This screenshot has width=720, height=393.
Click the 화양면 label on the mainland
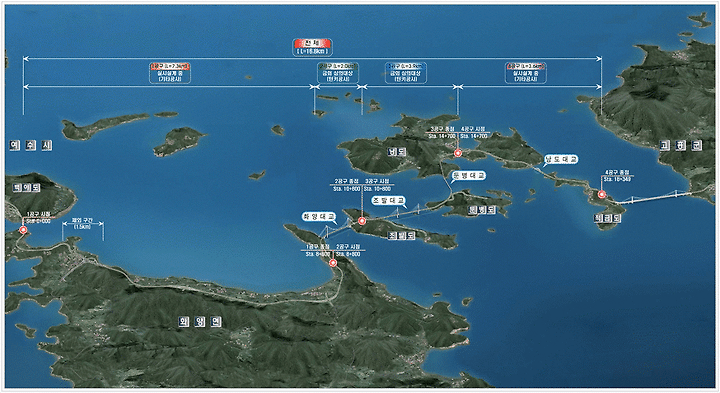click(200, 321)
